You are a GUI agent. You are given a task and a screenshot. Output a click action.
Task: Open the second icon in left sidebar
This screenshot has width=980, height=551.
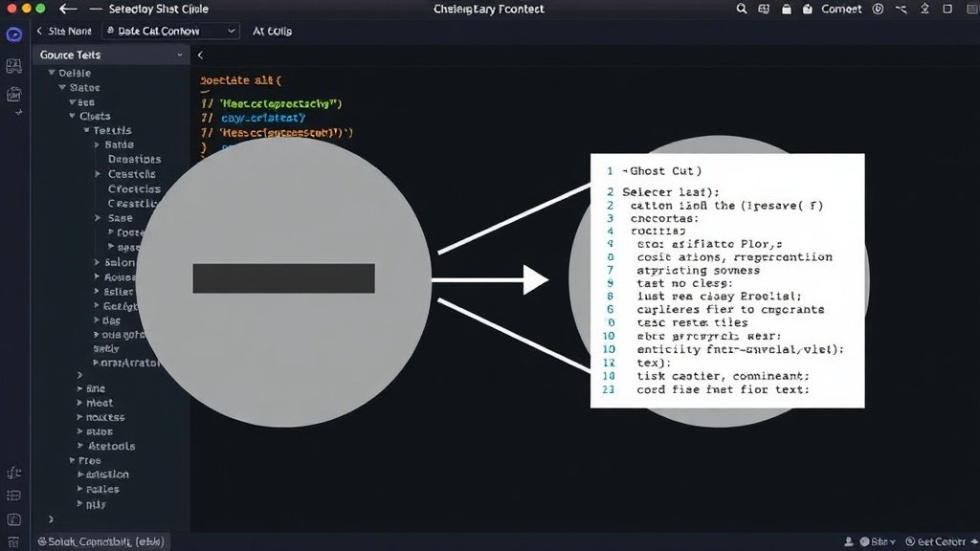point(13,66)
